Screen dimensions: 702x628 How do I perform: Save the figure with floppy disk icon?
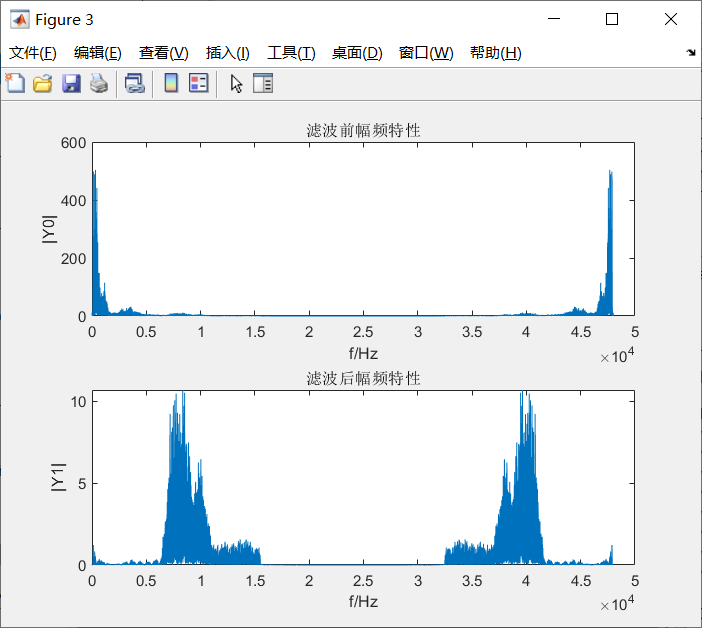(71, 83)
